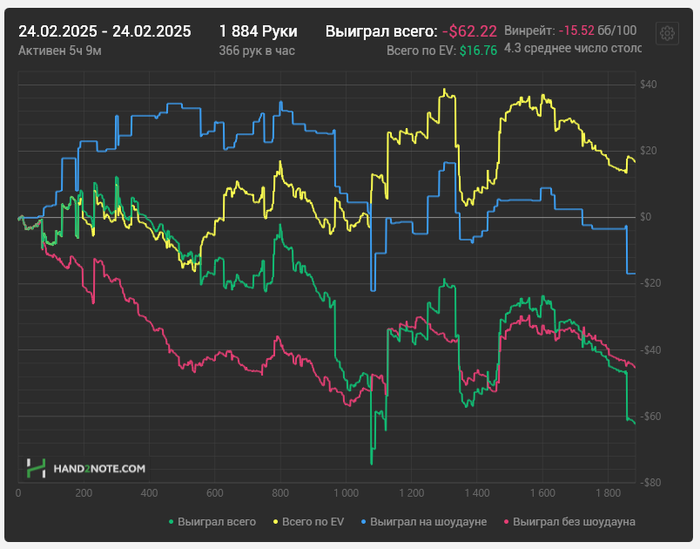
Task: Click the '1 884 Руки' hands count
Action: pos(258,31)
